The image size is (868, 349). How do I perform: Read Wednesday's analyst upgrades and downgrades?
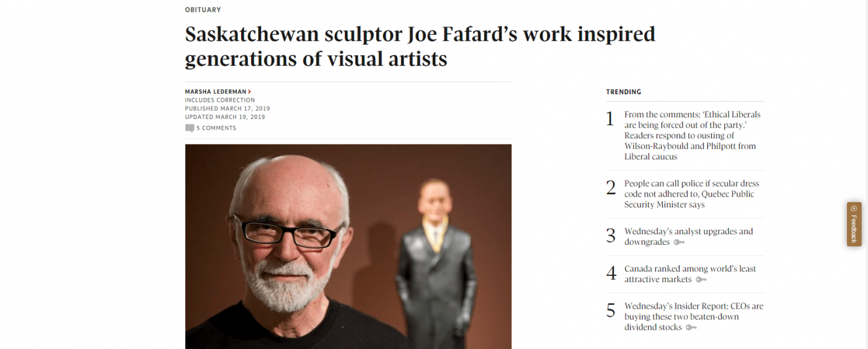click(689, 237)
